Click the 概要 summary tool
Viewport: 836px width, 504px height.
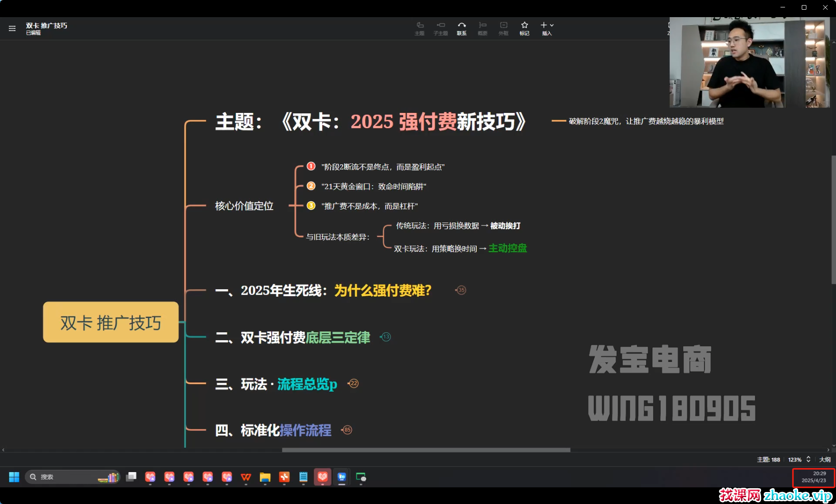[x=482, y=28]
